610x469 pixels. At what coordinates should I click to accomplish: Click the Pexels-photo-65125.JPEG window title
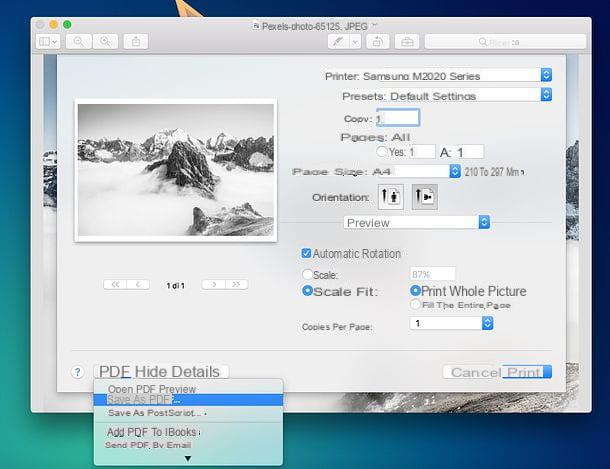(314, 26)
